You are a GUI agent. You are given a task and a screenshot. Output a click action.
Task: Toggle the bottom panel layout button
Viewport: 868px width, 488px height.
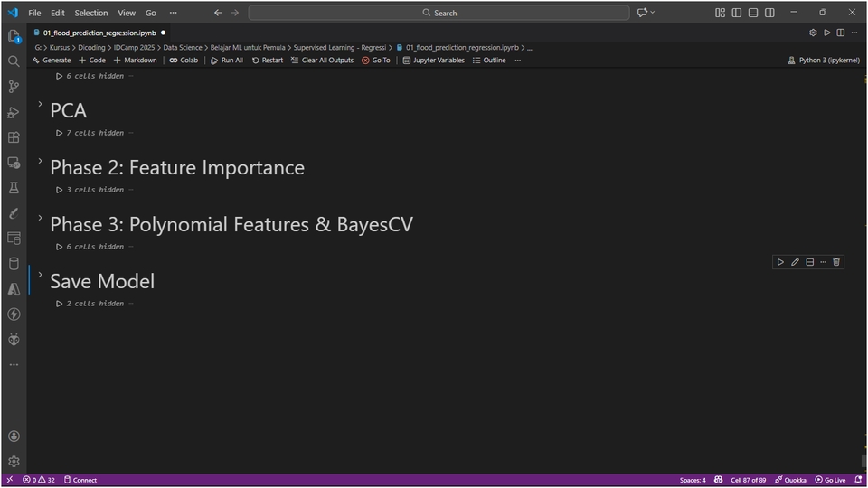753,13
